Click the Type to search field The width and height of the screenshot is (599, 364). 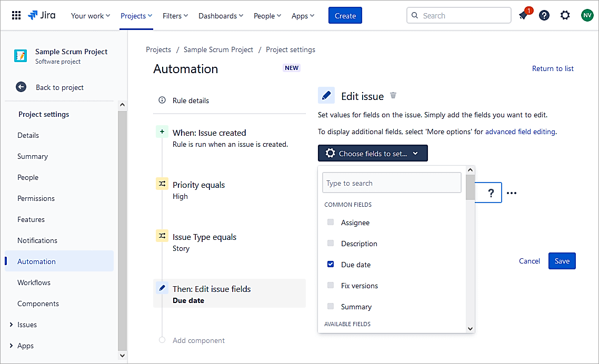click(x=392, y=183)
